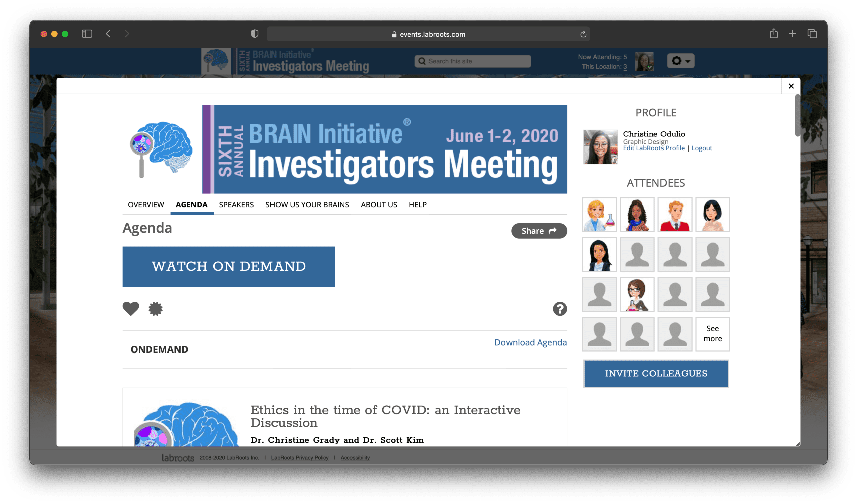The image size is (857, 504).
Task: Click Safari sidebar toggle icon
Action: (87, 34)
